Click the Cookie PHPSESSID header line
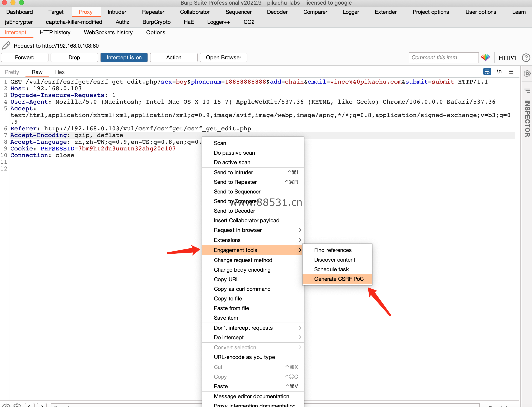This screenshot has width=532, height=407. (93, 149)
